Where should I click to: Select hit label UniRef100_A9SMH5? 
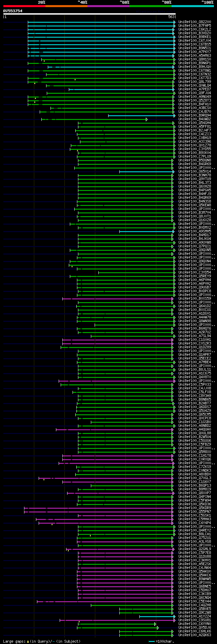[195, 231]
